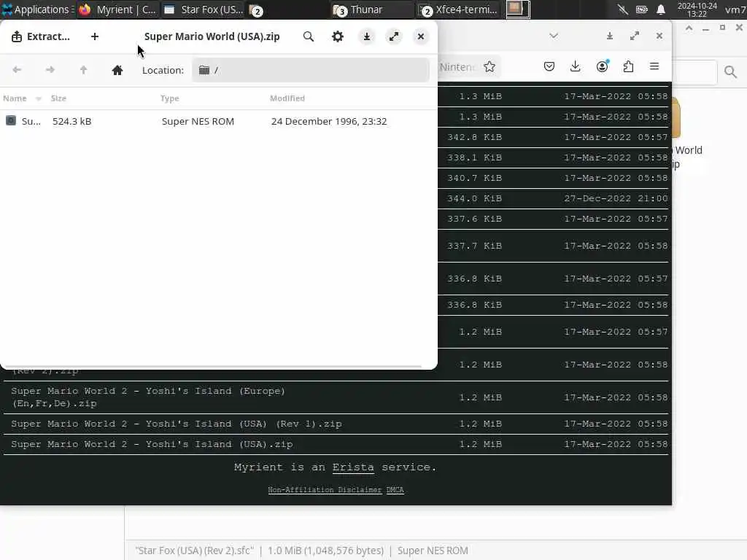
Task: Click the expand arrows icon above the Firefox toolbar
Action: pyautogui.click(x=635, y=36)
